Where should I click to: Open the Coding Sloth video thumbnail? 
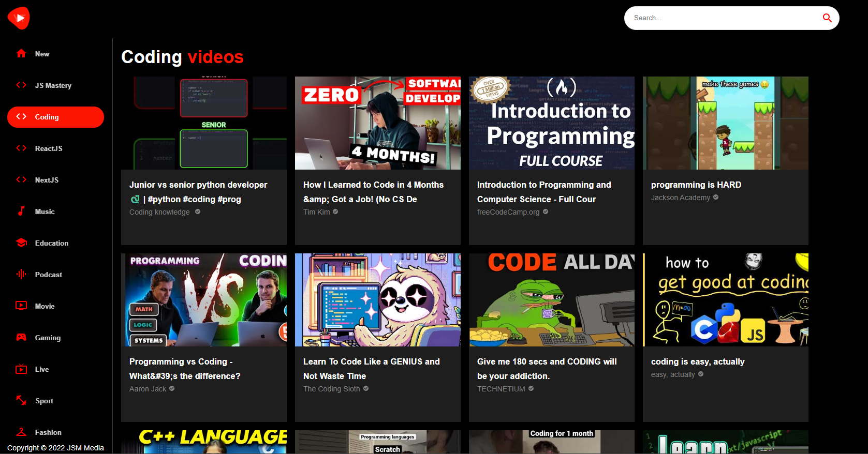(377, 300)
